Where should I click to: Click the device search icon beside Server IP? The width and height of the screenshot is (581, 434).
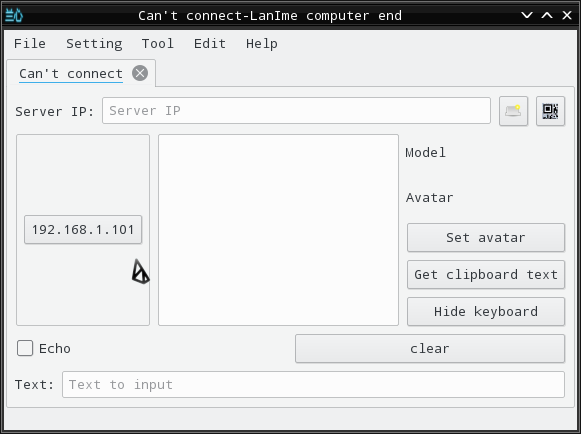point(513,111)
